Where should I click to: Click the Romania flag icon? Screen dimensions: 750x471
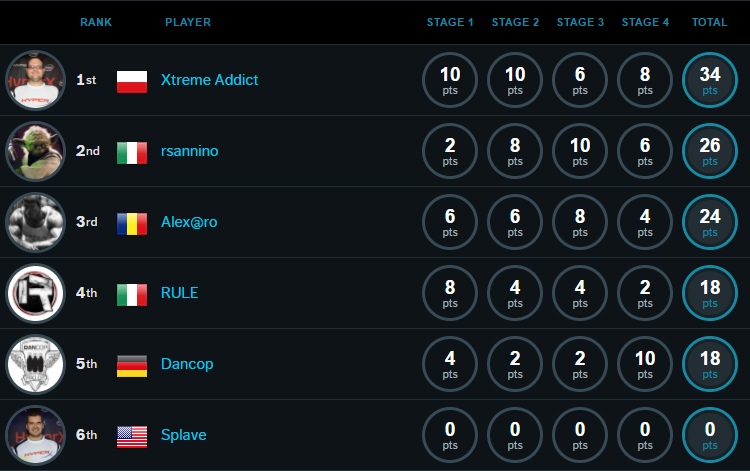coord(132,224)
